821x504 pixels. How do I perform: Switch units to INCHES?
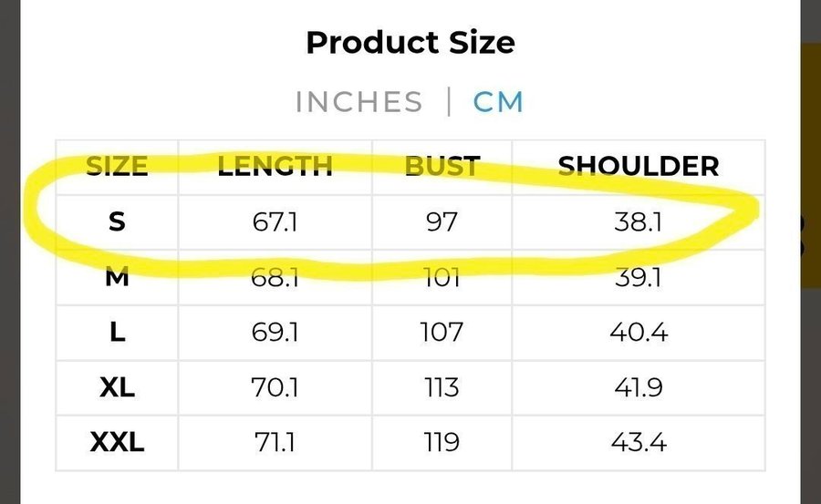[359, 101]
